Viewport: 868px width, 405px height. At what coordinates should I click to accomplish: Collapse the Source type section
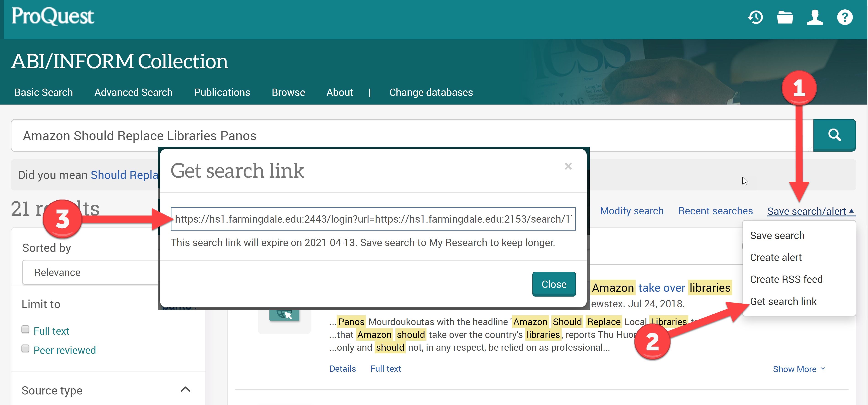tap(185, 389)
